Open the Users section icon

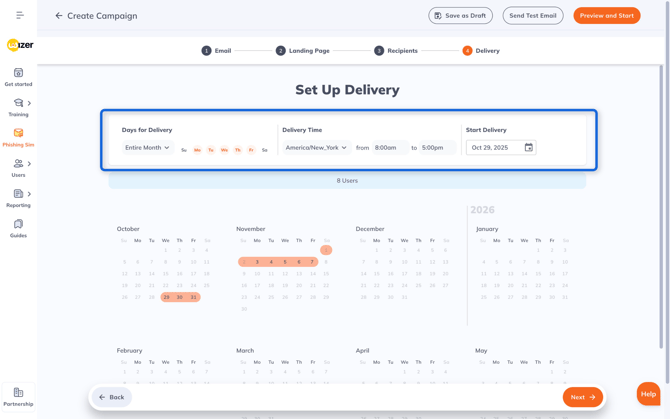[18, 164]
